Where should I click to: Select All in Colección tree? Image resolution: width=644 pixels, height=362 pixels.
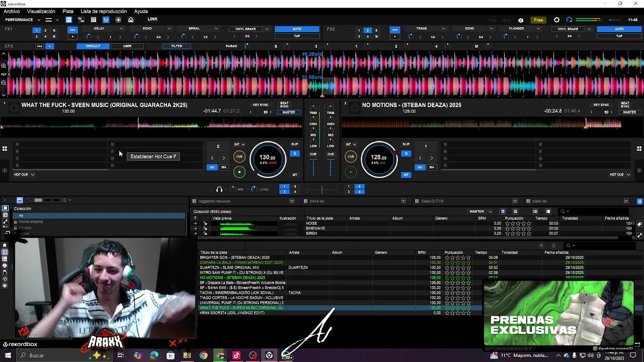click(100, 216)
